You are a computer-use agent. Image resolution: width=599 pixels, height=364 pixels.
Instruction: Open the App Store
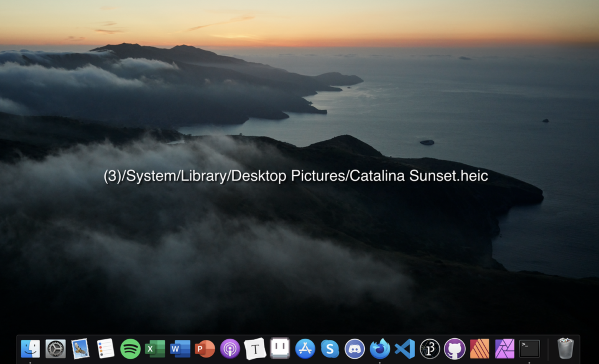tap(305, 349)
